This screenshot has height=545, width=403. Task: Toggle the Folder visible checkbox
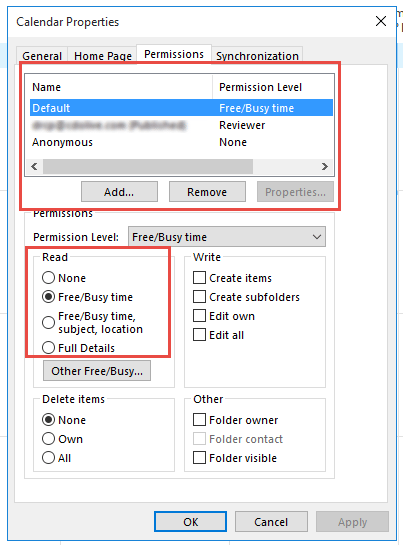coord(199,457)
